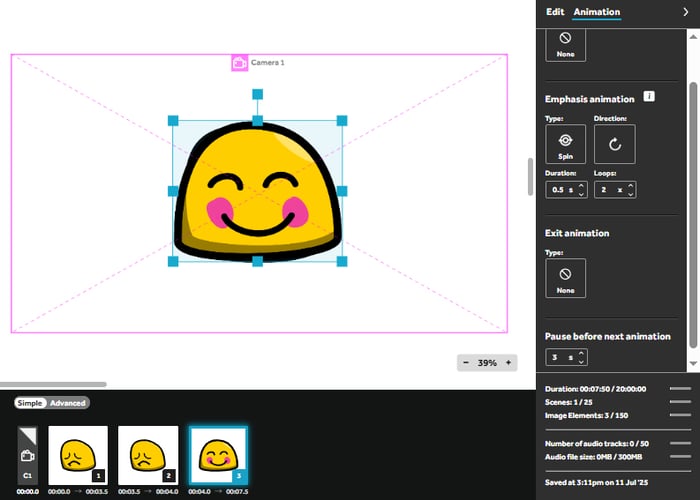Zoom in with the plus button

(x=508, y=362)
